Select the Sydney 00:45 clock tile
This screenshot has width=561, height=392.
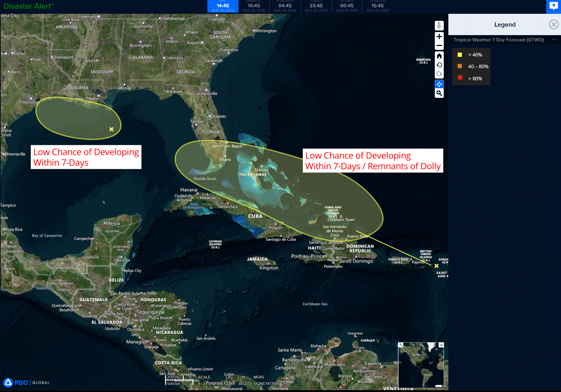(x=347, y=6)
